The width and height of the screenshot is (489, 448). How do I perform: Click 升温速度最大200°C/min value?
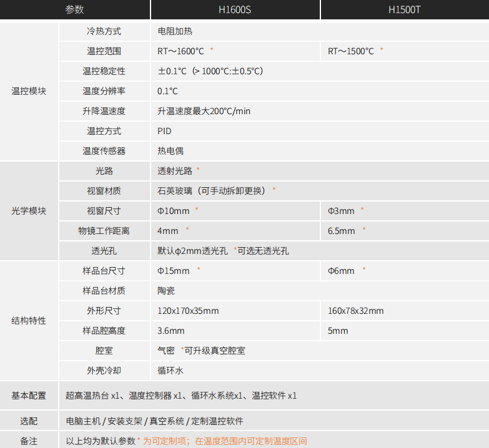pos(204,111)
